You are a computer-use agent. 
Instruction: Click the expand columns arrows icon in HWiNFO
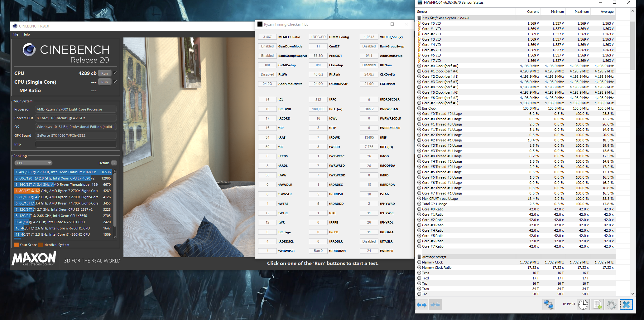(x=422, y=304)
